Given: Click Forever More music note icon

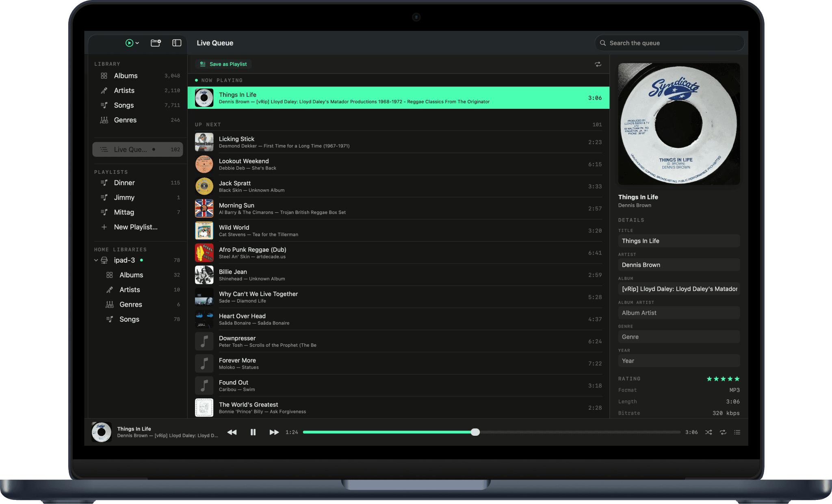Looking at the screenshot, I should click(x=204, y=363).
